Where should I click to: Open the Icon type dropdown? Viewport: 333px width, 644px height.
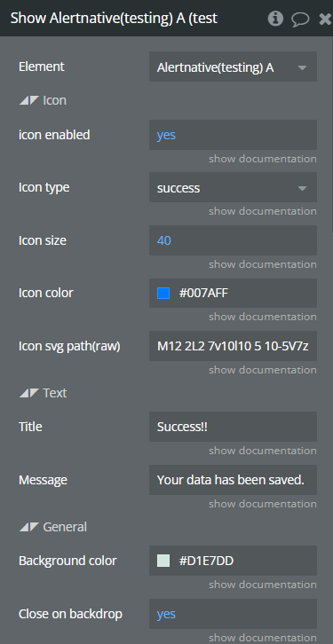click(x=233, y=188)
